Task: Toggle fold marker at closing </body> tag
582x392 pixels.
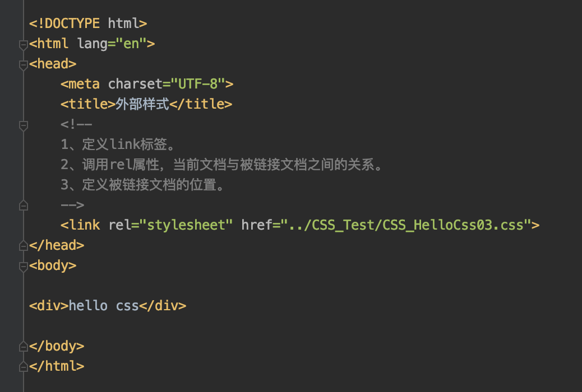Action: (24, 347)
